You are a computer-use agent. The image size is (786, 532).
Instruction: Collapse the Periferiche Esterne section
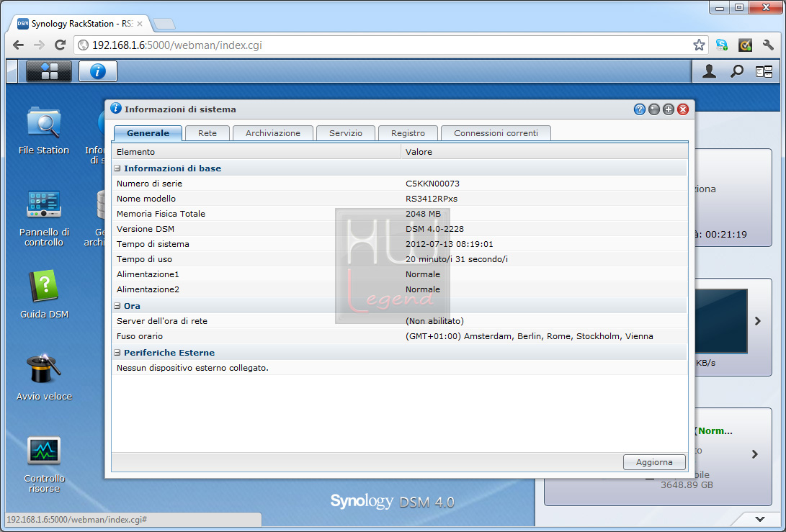click(x=117, y=353)
